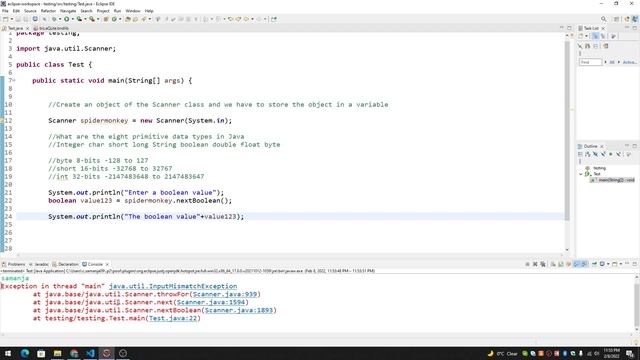
Task: Switch to the Java perspective icon
Action: pos(635,19)
